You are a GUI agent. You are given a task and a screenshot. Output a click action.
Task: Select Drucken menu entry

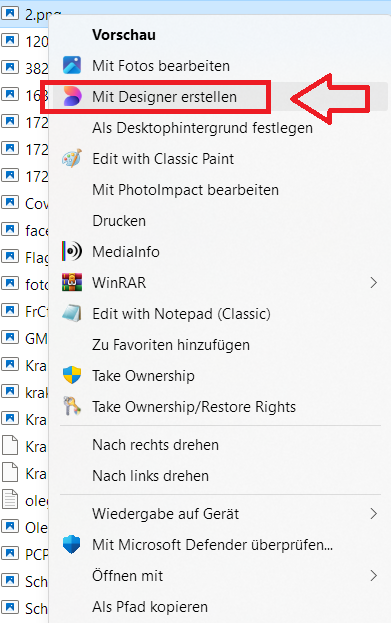[119, 221]
